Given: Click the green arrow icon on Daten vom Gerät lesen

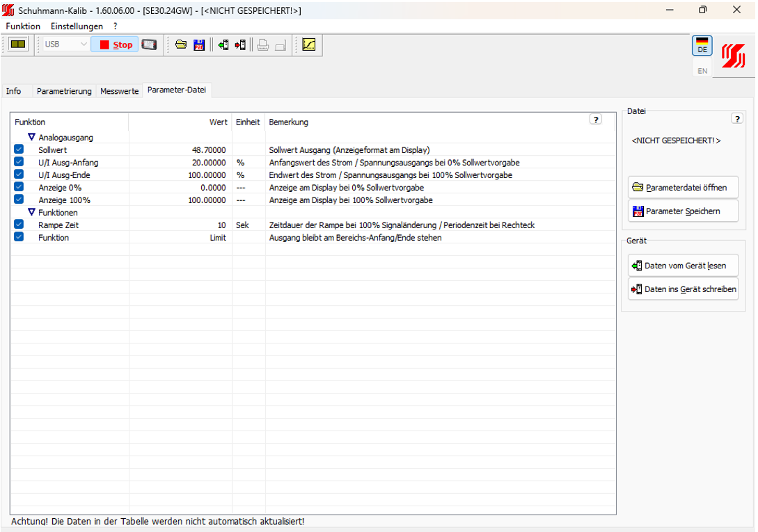Looking at the screenshot, I should click(x=637, y=266).
